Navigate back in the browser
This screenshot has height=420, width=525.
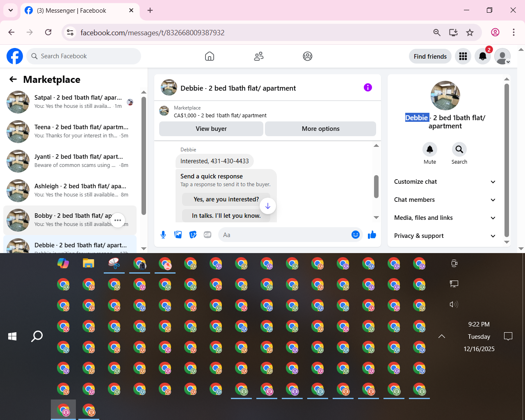(x=11, y=32)
